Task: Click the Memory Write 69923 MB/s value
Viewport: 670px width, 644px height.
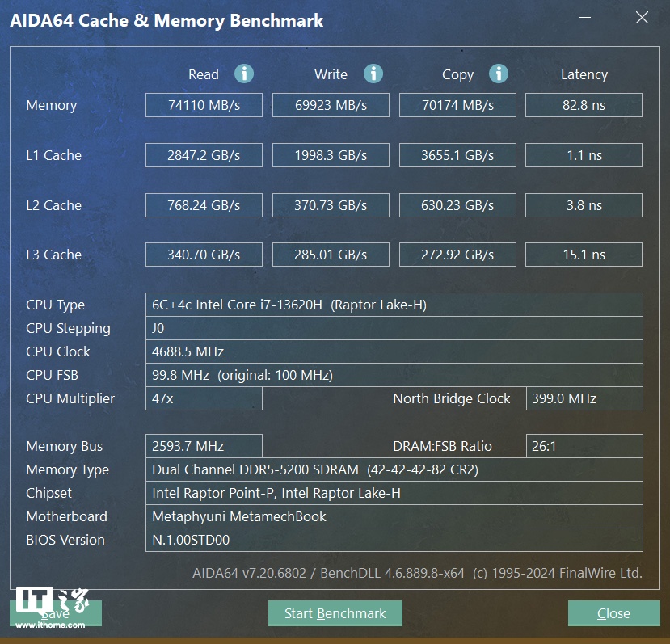Action: tap(331, 105)
